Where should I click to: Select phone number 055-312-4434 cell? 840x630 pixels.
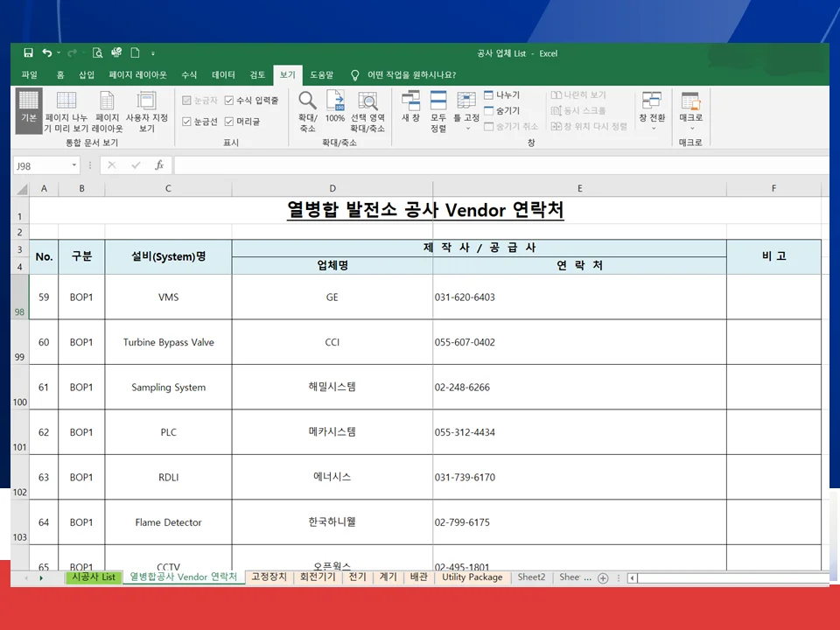pyautogui.click(x=579, y=432)
